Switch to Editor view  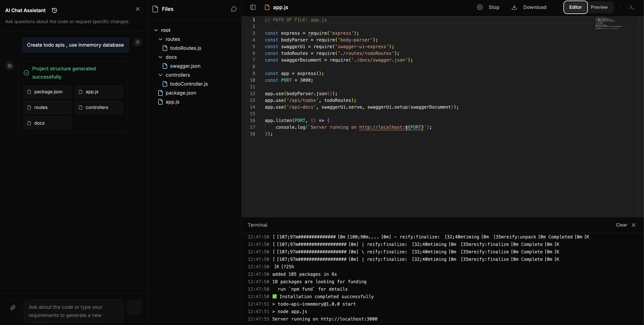pyautogui.click(x=575, y=7)
